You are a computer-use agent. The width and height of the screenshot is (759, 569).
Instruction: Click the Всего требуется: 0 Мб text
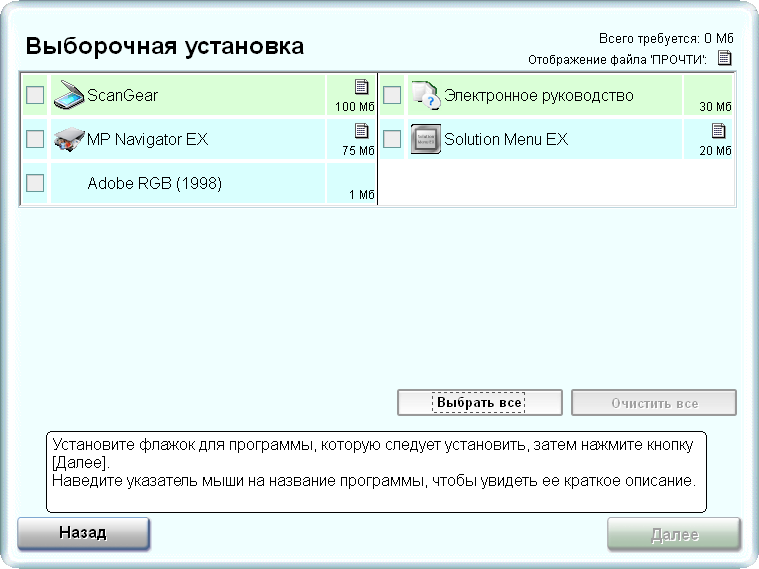pos(666,38)
